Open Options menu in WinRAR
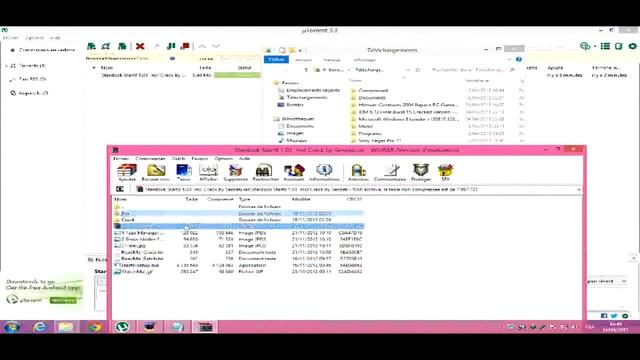The height and width of the screenshot is (360, 640). pos(224,158)
